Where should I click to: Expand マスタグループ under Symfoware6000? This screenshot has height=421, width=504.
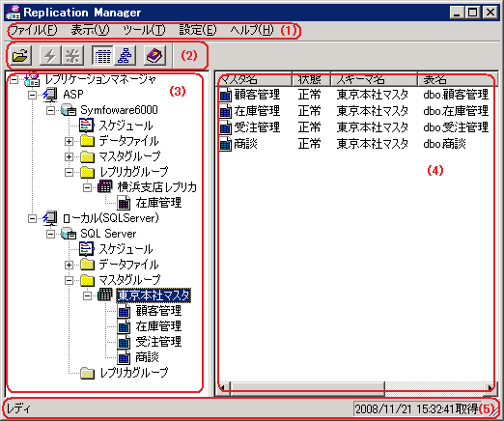click(69, 156)
